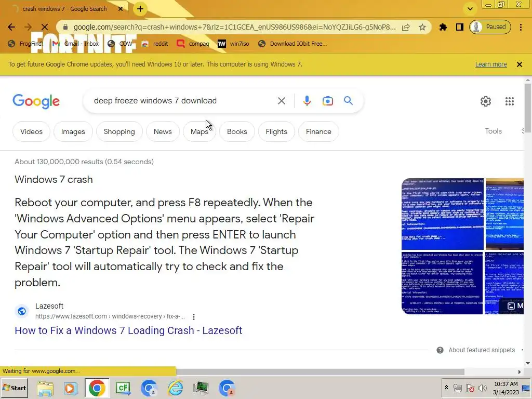Switch to Finance results

[318, 131]
